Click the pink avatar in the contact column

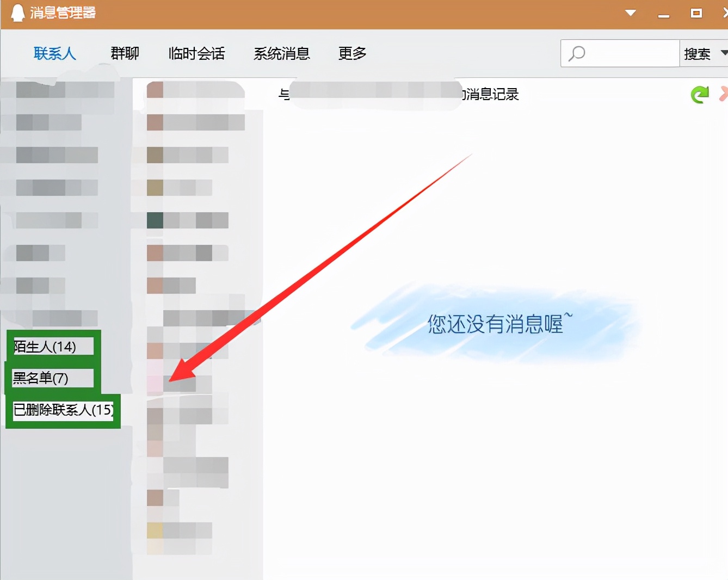pos(155,383)
